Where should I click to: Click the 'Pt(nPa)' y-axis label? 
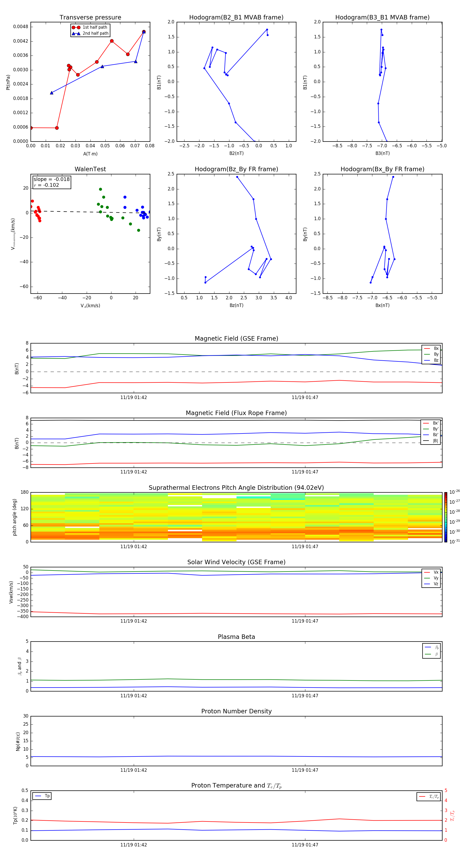coord(8,82)
